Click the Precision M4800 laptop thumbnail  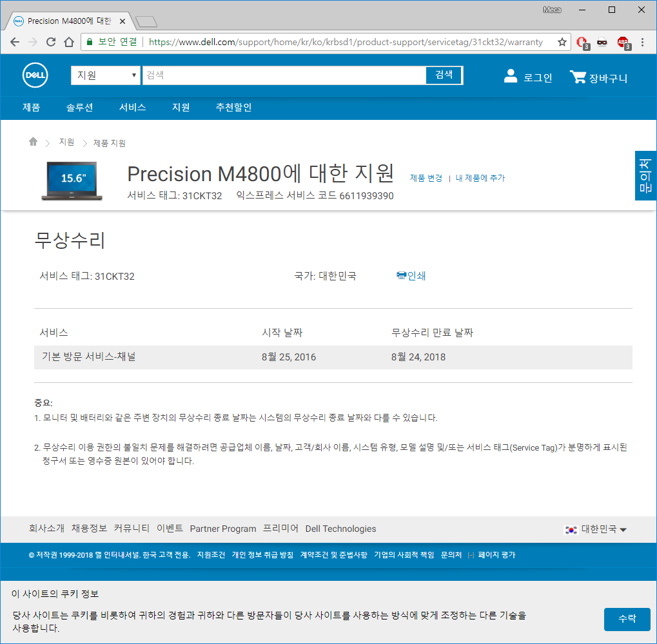[72, 181]
